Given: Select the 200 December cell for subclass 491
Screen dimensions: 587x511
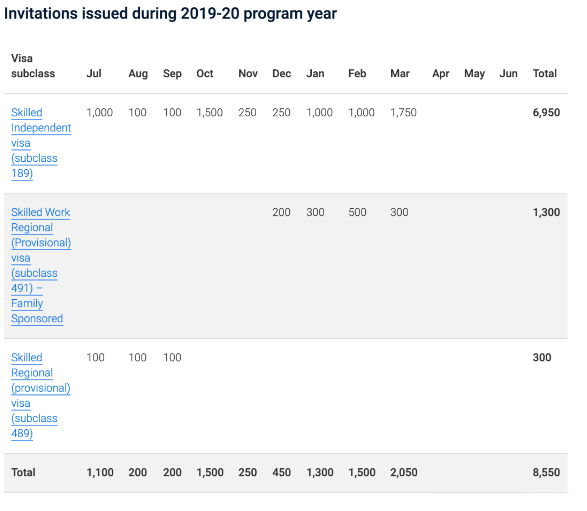Looking at the screenshot, I should (x=281, y=212).
